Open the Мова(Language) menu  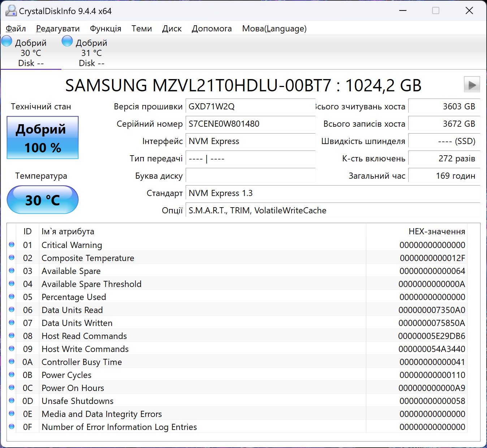point(274,29)
